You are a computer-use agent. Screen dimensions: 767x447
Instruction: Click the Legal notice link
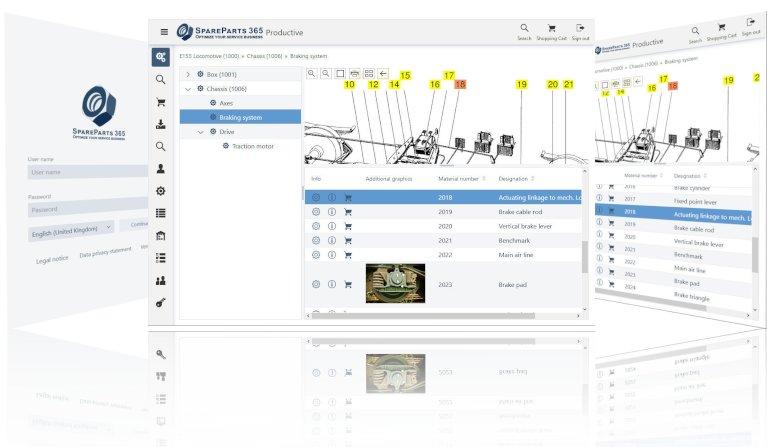coord(52,260)
